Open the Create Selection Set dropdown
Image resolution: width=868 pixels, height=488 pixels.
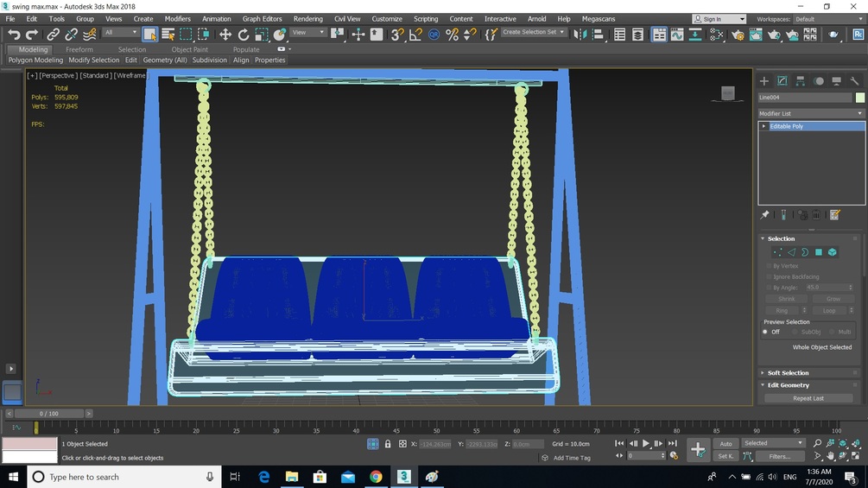coord(533,32)
